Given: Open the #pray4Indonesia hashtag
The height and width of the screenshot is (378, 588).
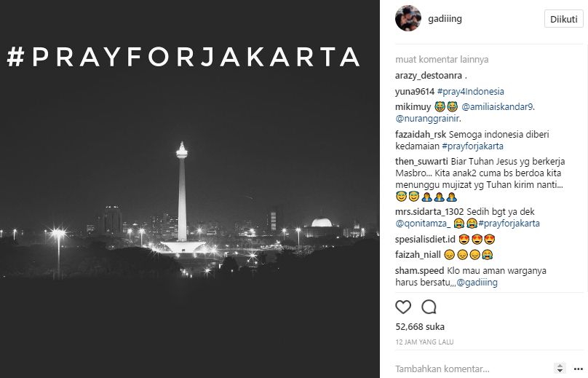Looking at the screenshot, I should [x=471, y=92].
